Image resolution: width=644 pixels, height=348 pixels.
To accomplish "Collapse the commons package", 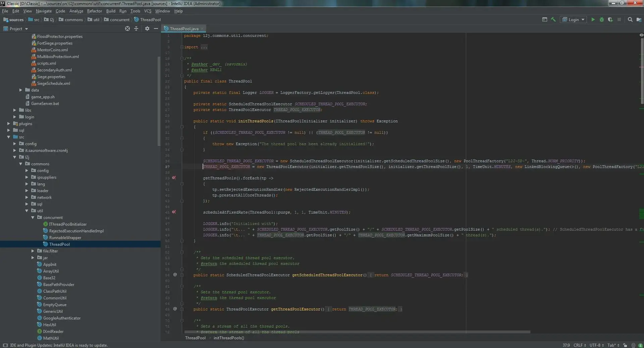I will pos(20,164).
